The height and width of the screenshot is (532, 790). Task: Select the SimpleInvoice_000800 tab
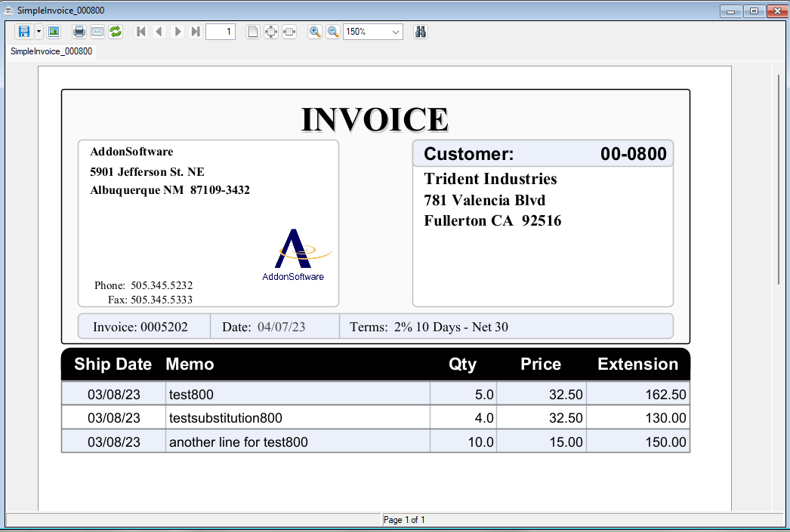(51, 51)
